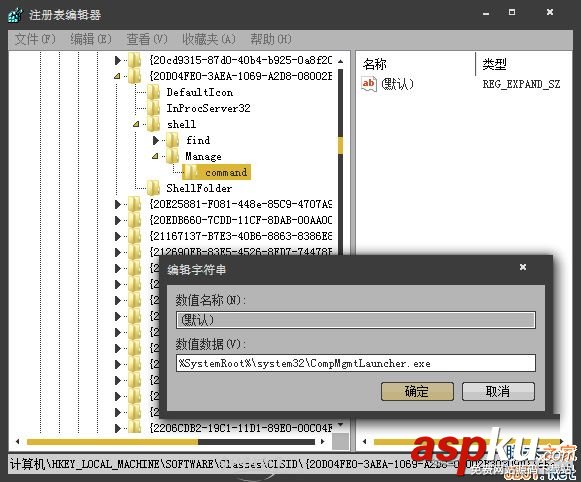Expand the find key arrow
Screen dimensions: 581x482
156,140
